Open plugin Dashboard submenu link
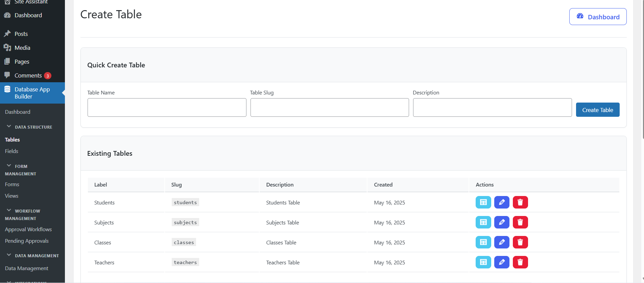 18,112
